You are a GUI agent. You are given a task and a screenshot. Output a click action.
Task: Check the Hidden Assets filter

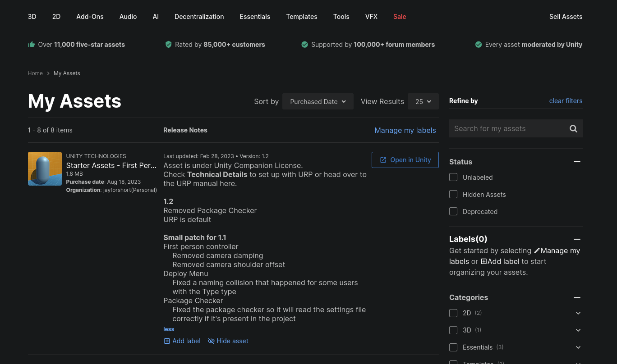453,195
